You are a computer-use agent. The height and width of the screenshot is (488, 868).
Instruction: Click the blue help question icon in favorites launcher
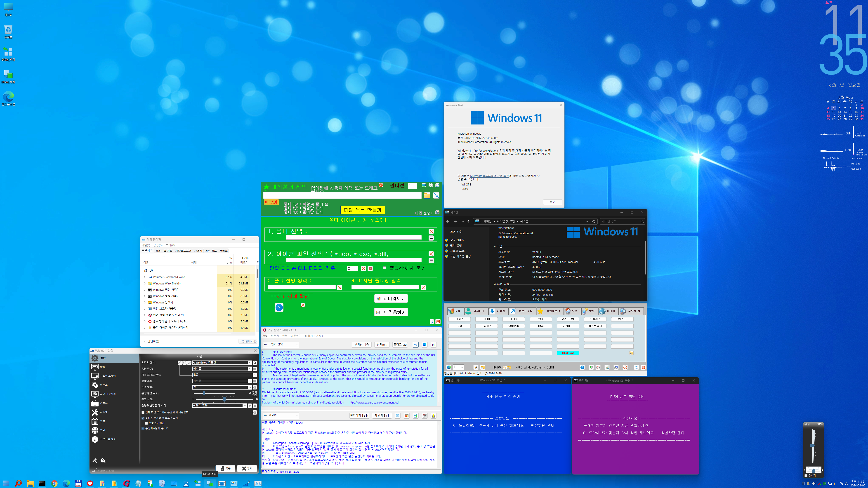582,367
